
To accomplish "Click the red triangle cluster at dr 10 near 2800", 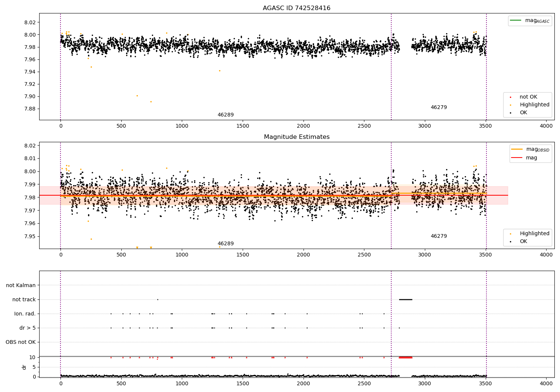I will click(405, 357).
